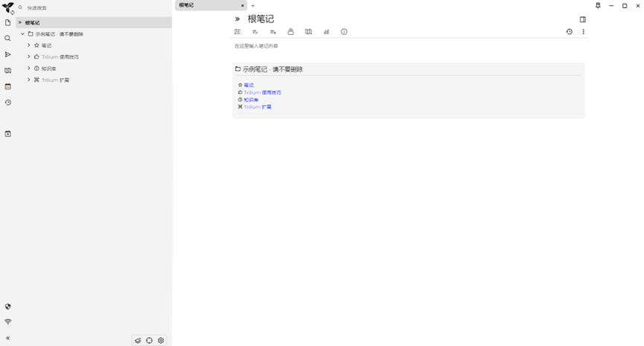This screenshot has width=644, height=346.
Task: Expand the Trilium 使用技巧 tree item
Action: (28, 57)
